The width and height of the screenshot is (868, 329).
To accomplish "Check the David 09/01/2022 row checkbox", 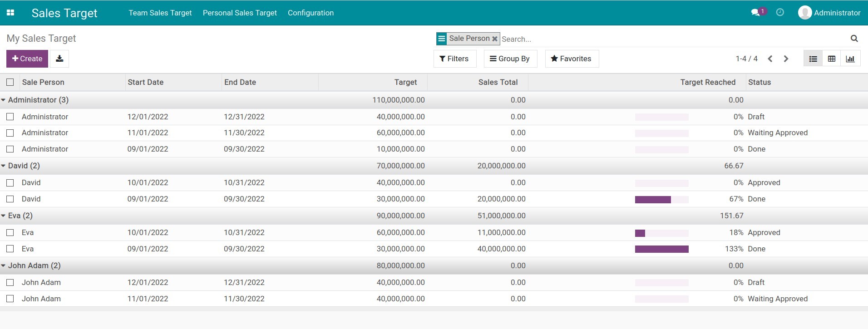I will (x=10, y=199).
